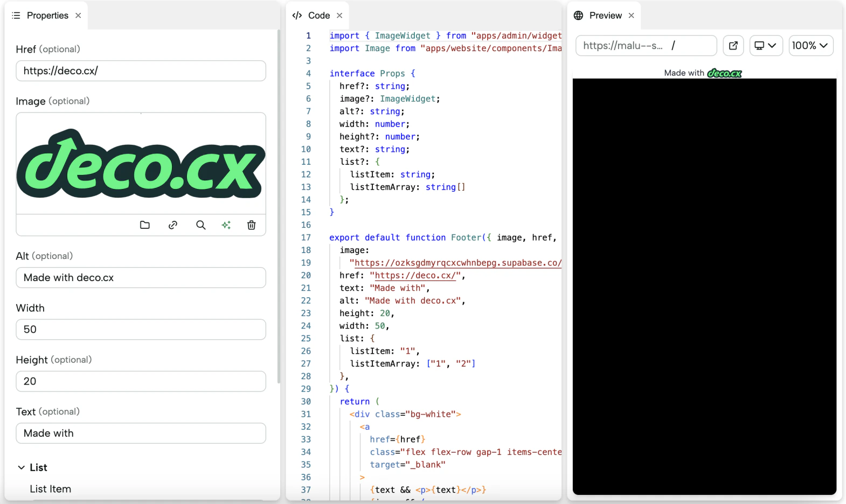The image size is (846, 504).
Task: Click the Code tab brackets icon
Action: pyautogui.click(x=297, y=16)
